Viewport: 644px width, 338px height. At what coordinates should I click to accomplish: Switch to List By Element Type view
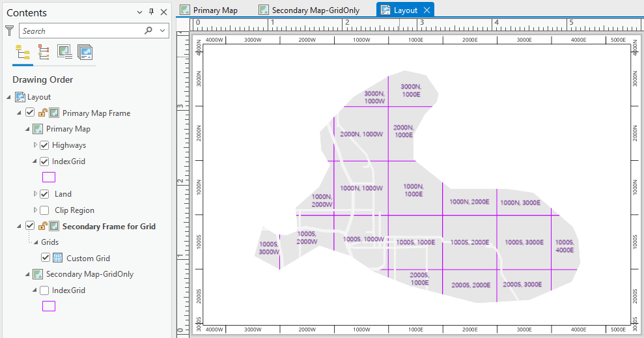[44, 53]
